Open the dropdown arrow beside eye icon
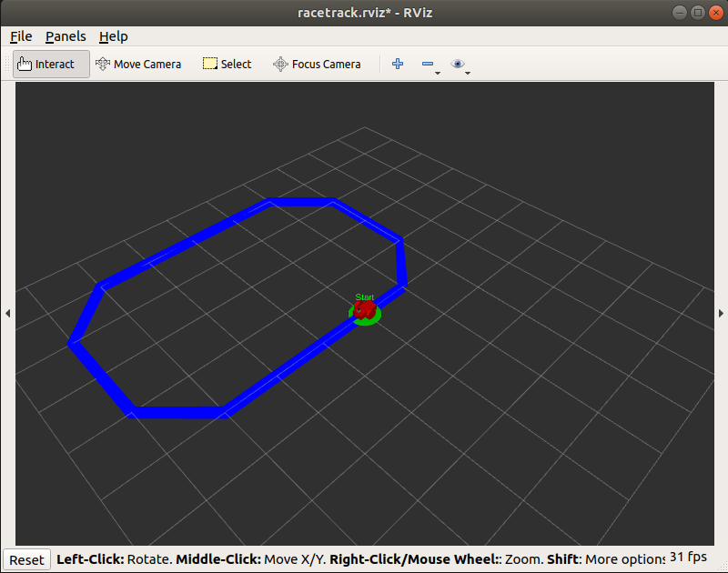Image resolution: width=728 pixels, height=573 pixels. click(x=468, y=73)
